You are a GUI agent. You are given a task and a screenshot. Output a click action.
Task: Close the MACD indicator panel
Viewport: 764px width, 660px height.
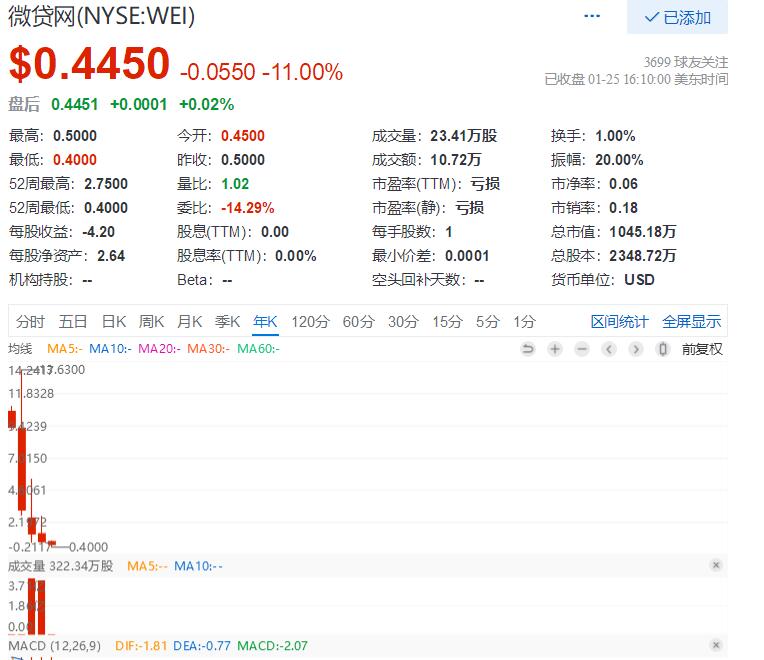click(716, 645)
